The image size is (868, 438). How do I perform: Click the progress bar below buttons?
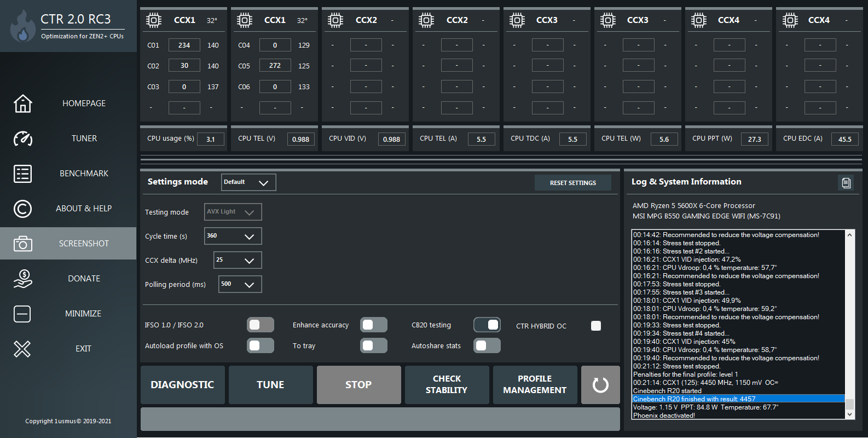pos(380,419)
